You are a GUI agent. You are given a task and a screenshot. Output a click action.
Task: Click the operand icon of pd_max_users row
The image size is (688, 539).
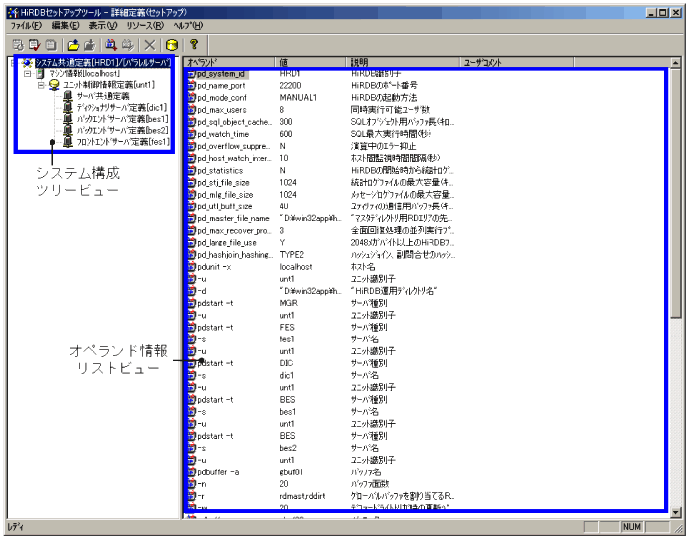(x=191, y=110)
